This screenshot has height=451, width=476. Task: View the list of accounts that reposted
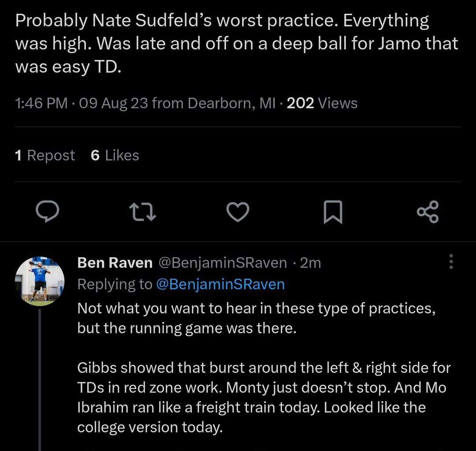click(45, 155)
